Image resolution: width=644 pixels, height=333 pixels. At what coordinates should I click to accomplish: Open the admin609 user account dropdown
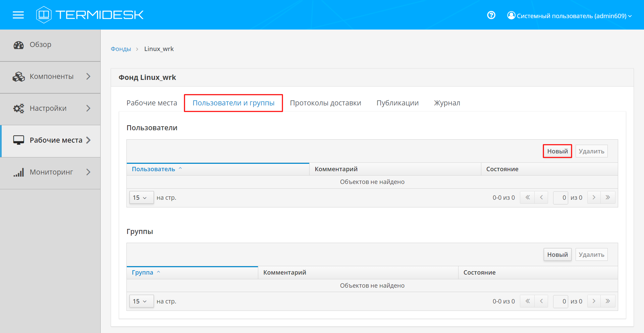pos(570,16)
